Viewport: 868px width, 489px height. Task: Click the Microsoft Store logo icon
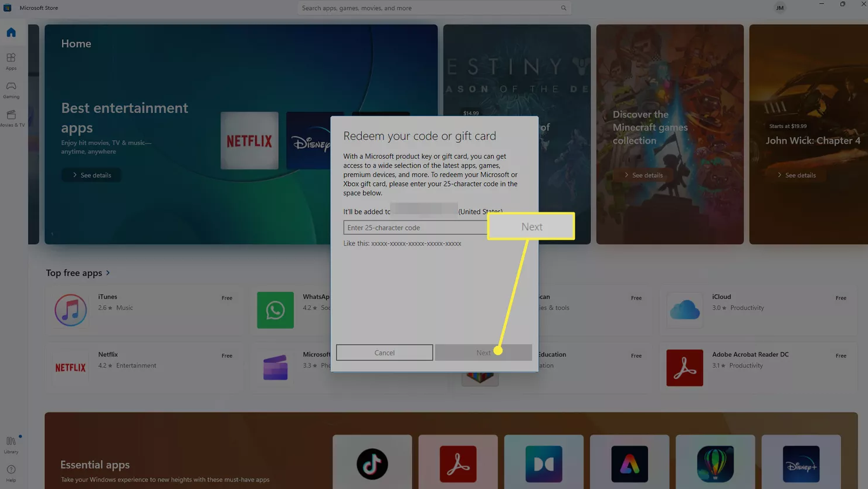click(x=7, y=8)
